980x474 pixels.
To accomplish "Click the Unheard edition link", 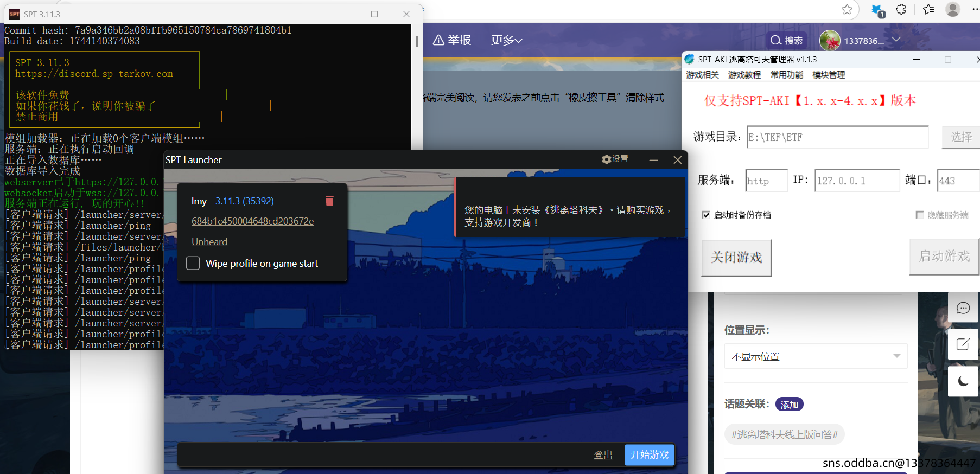I will [x=209, y=242].
